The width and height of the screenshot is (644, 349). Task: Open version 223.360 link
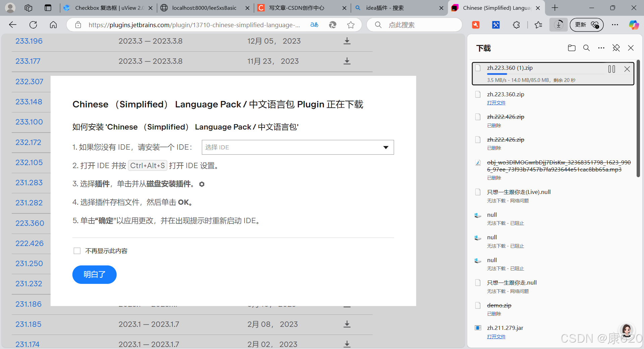coord(30,223)
